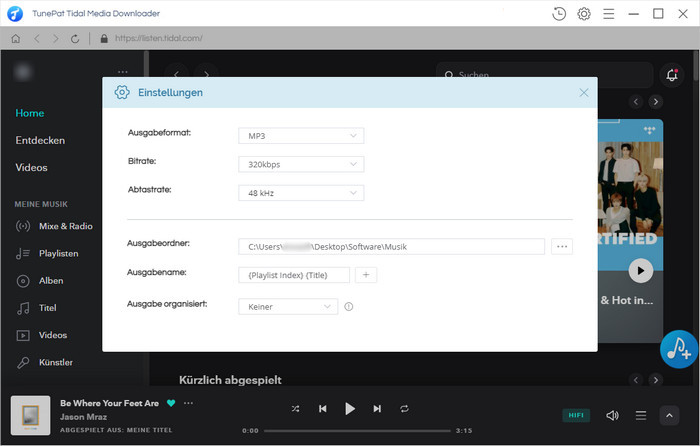Open sidebar three-dot options menu
The width and height of the screenshot is (700, 446).
click(123, 71)
